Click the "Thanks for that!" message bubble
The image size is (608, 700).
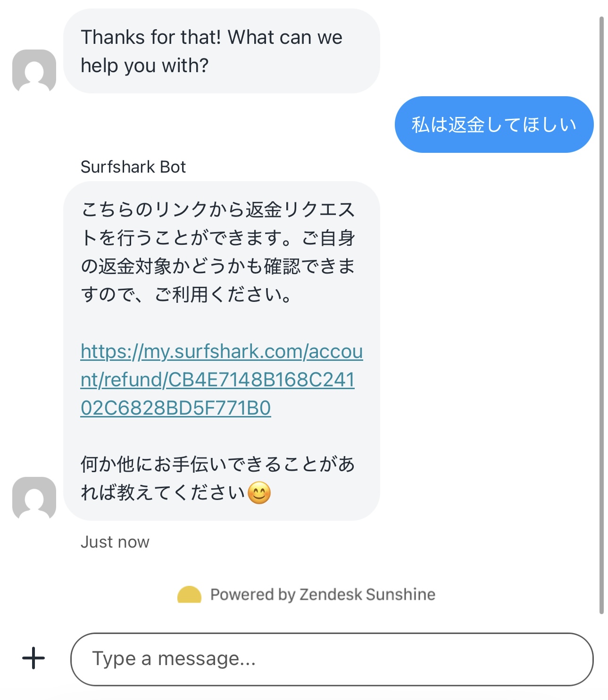click(221, 51)
